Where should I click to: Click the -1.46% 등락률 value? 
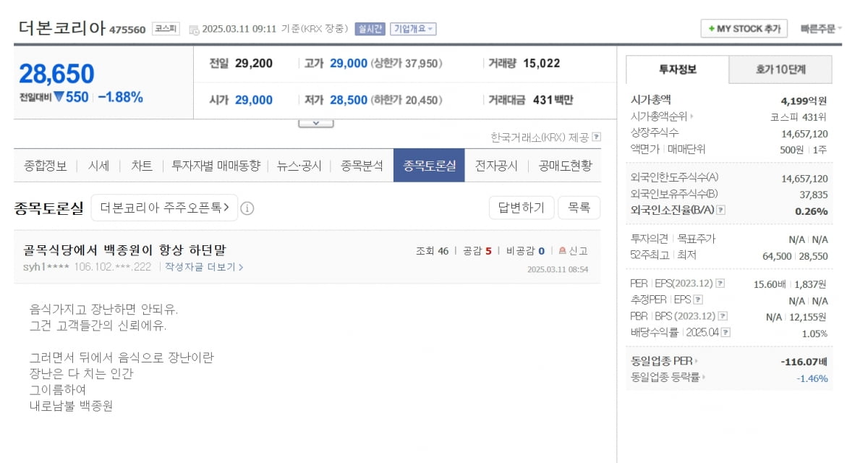pos(812,378)
